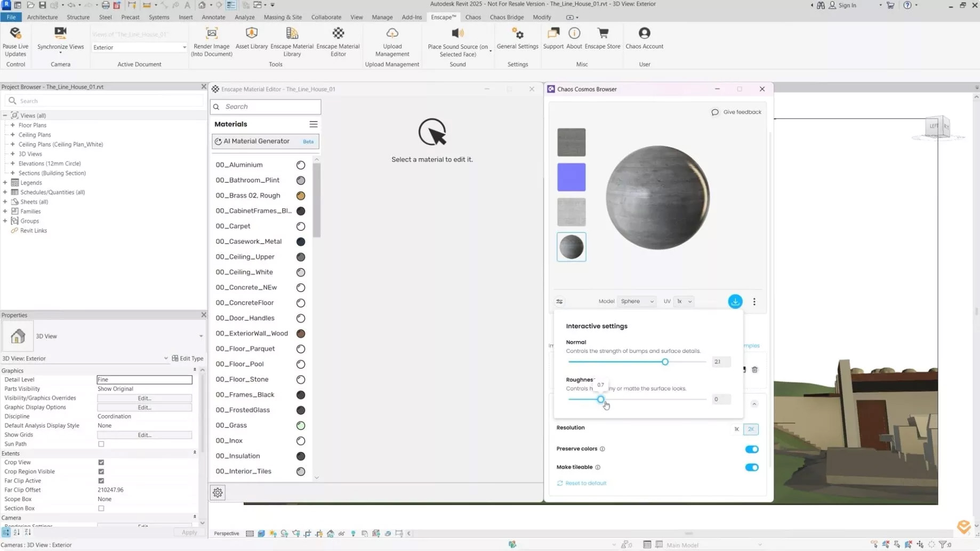980x551 pixels.
Task: Open the Model Sphere dropdown
Action: click(x=637, y=302)
